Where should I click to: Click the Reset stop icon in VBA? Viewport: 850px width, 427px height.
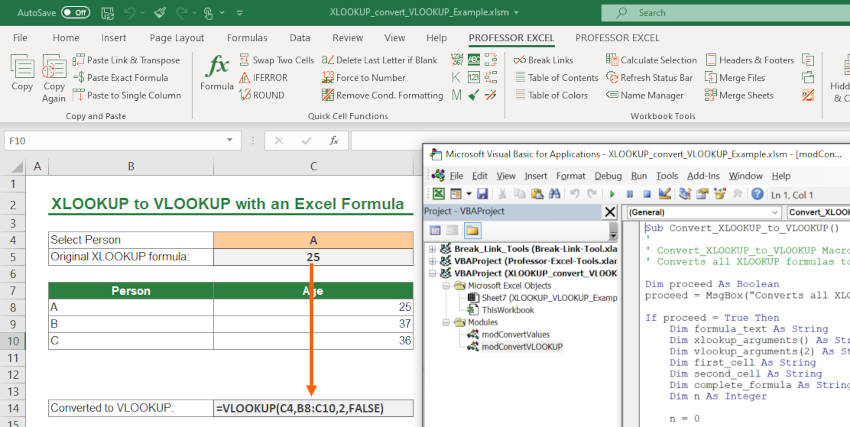point(647,194)
